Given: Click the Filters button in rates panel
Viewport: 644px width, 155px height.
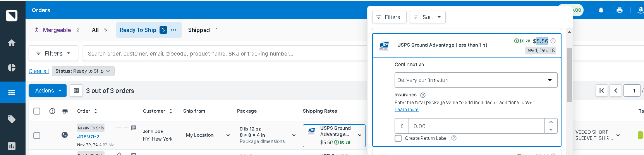Looking at the screenshot, I should pyautogui.click(x=389, y=17).
